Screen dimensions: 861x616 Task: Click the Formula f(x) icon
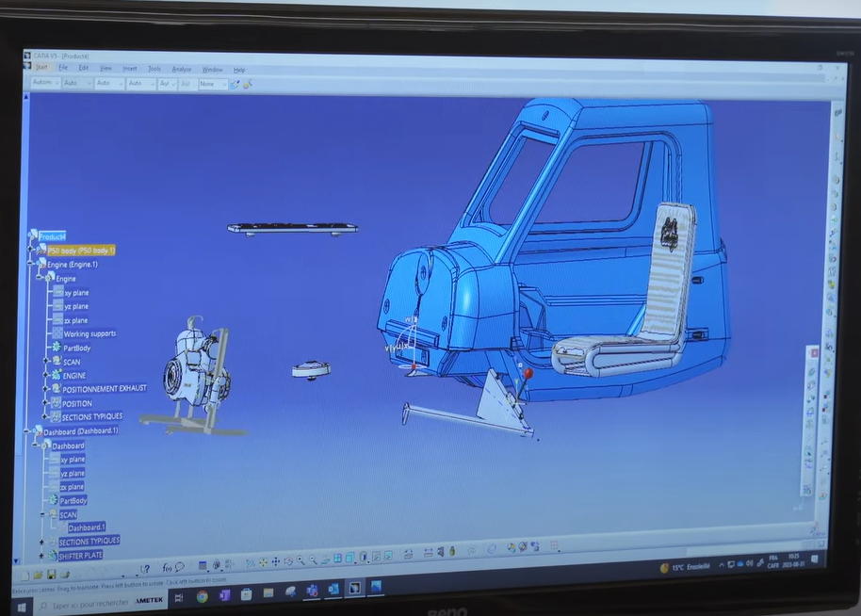pyautogui.click(x=167, y=567)
